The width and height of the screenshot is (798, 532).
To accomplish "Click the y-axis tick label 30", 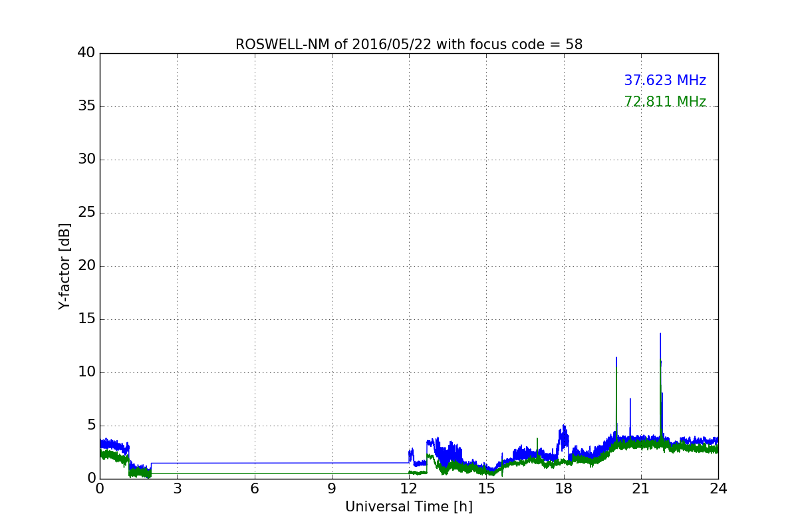I will [86, 160].
